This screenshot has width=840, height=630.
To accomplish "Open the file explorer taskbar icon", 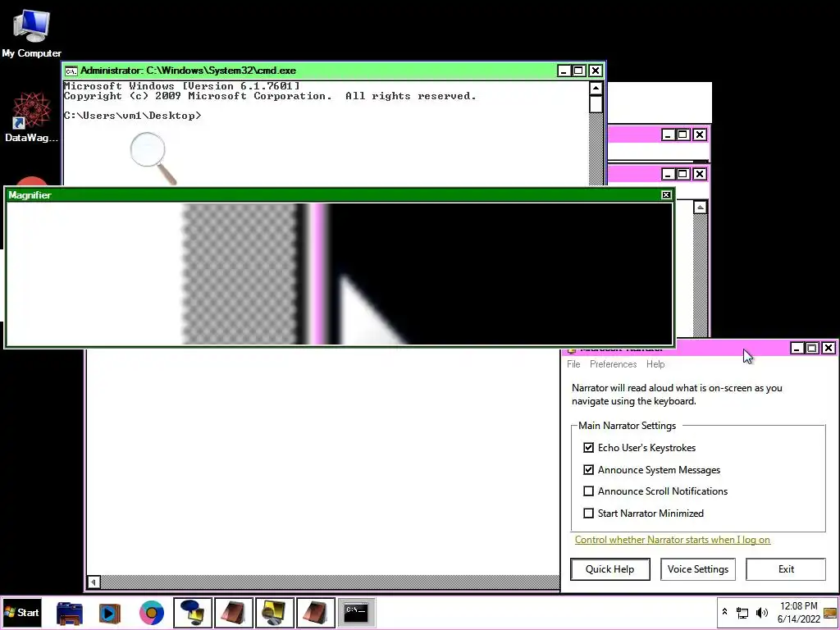I will pos(70,613).
